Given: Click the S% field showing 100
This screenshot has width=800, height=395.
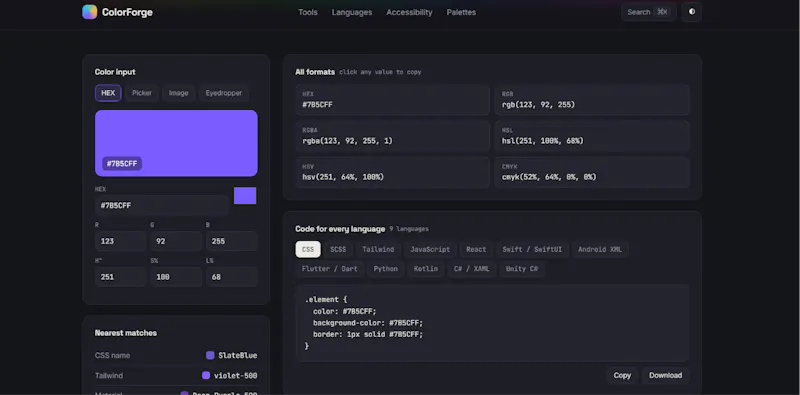Looking at the screenshot, I should (x=176, y=277).
